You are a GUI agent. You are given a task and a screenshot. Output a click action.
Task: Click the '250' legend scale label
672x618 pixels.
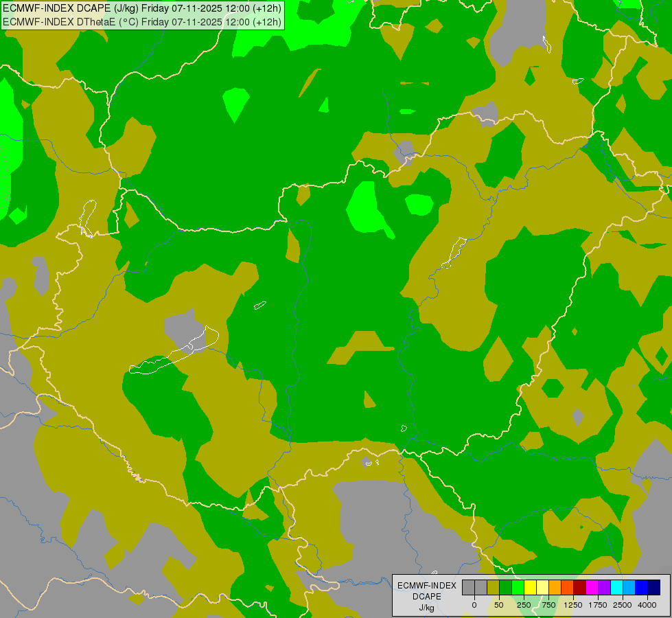pos(524,605)
